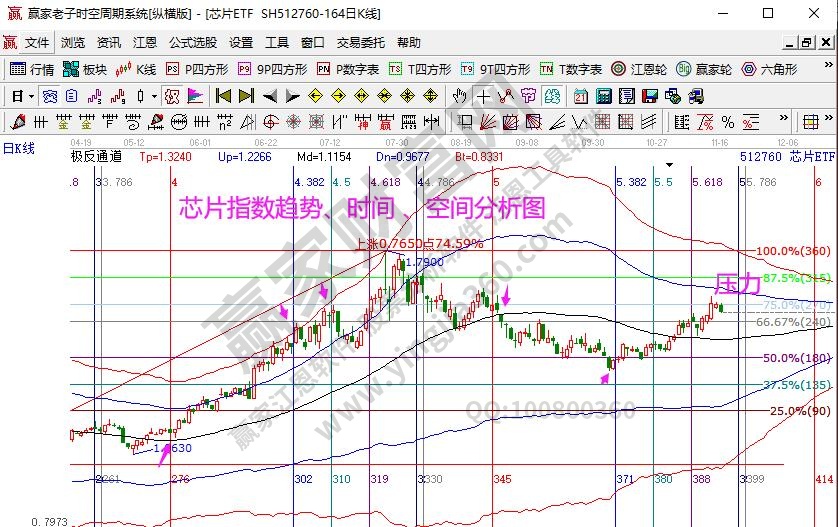Viewport: 838px width, 527px height.
Task: Select the crosshair cursor tool
Action: point(484,96)
